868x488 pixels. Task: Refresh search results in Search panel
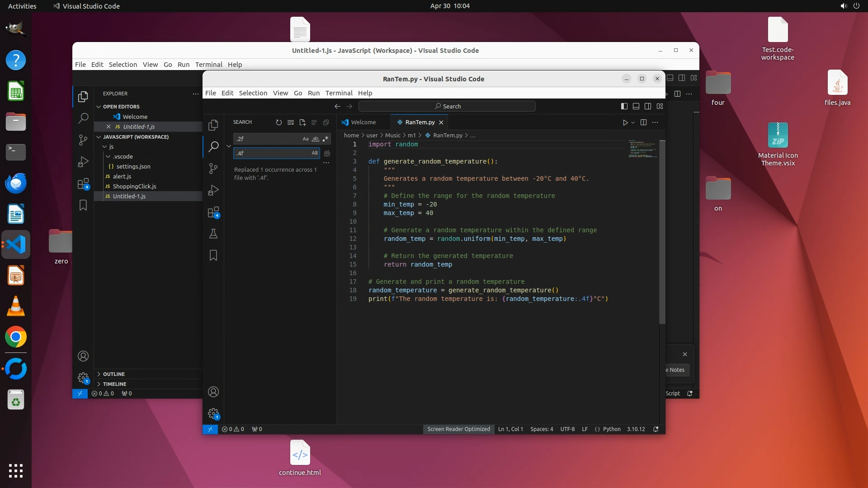pos(278,122)
